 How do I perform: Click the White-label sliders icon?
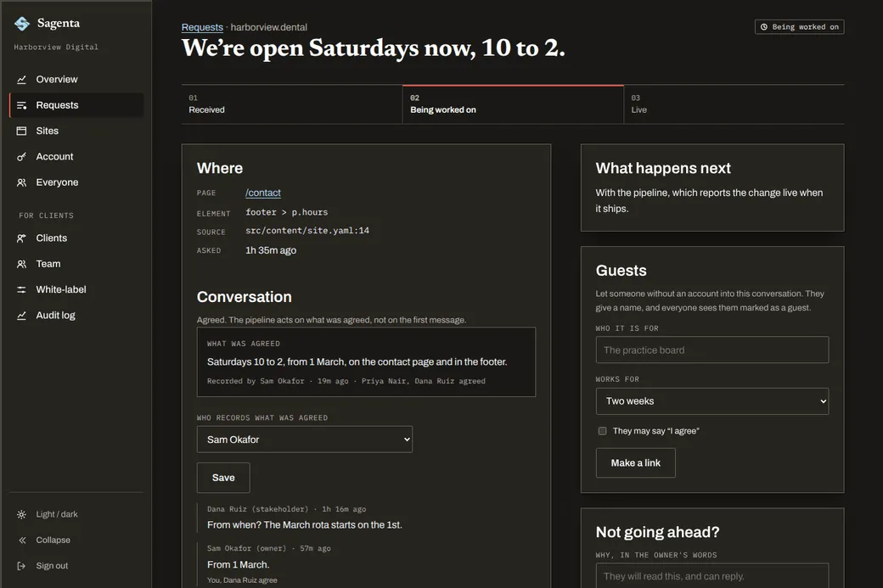click(21, 290)
